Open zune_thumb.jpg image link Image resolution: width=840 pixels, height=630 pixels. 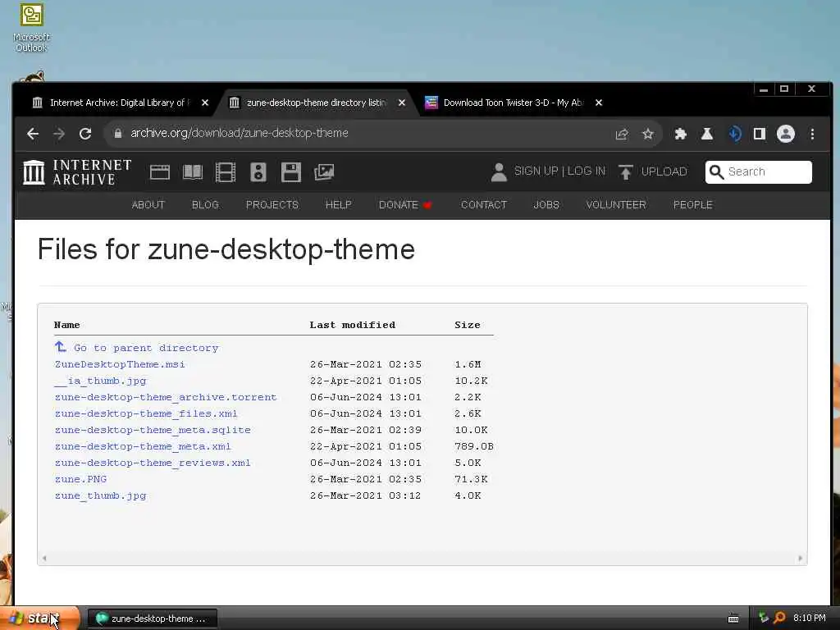pyautogui.click(x=100, y=496)
